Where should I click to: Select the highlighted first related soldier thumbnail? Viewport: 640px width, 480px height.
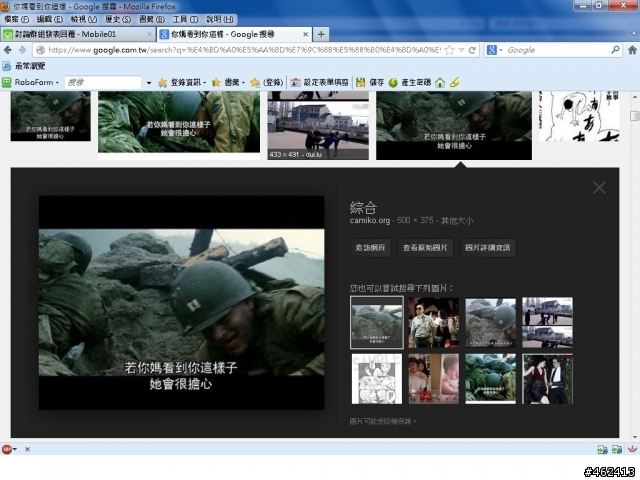[x=377, y=323]
